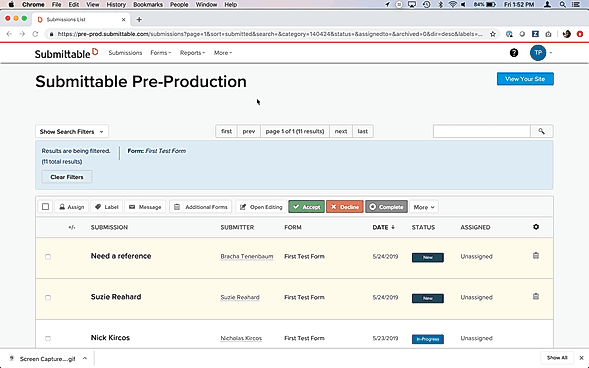Click the New status badge for Suzie Reahard
This screenshot has height=368, width=589.
[427, 298]
